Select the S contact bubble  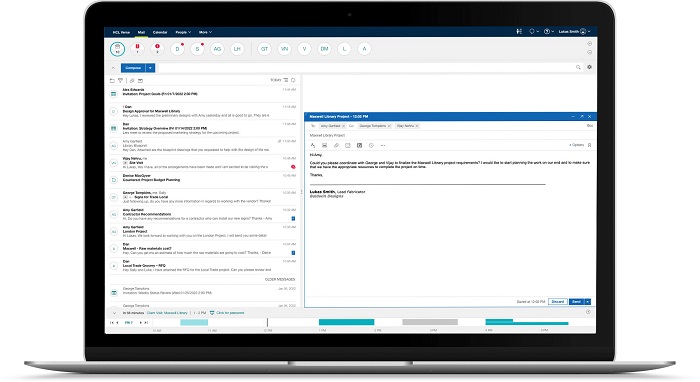click(197, 49)
